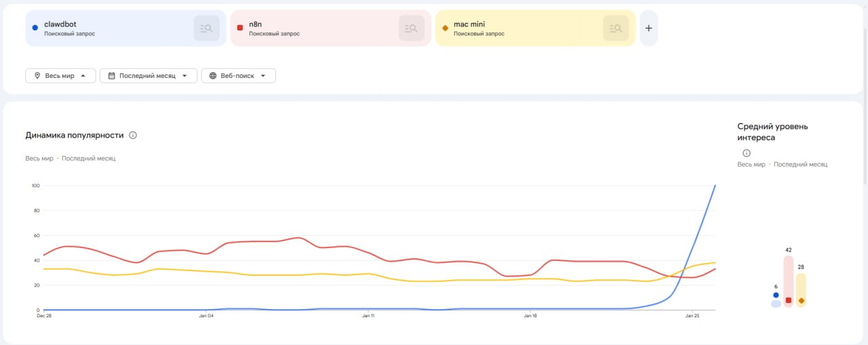Open the Веб-поиск search type dropdown

click(238, 76)
